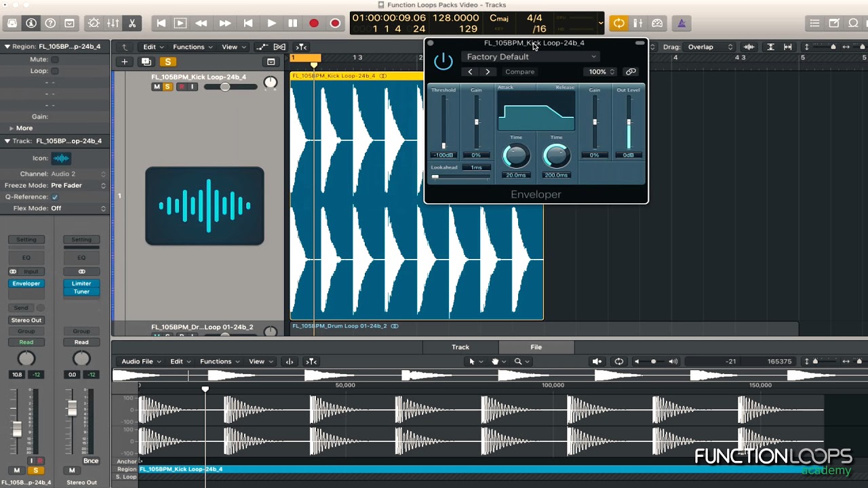
Task: Click the Enveloper plugin slot
Action: tap(26, 283)
